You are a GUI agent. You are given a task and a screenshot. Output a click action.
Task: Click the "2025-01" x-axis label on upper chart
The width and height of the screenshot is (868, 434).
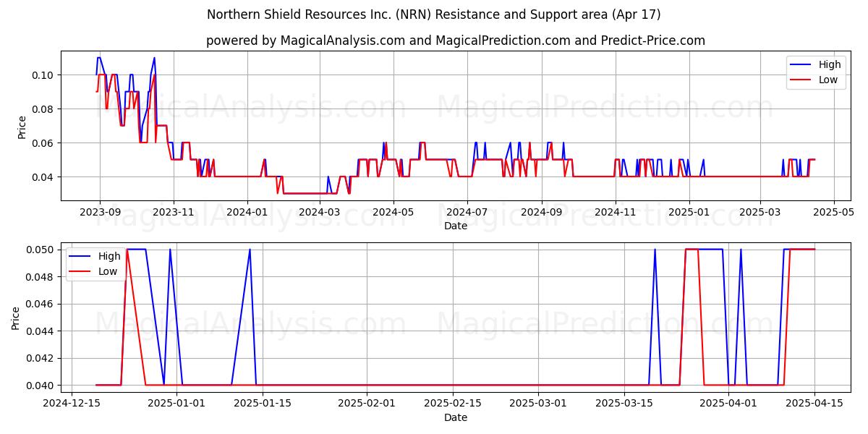[x=689, y=212]
